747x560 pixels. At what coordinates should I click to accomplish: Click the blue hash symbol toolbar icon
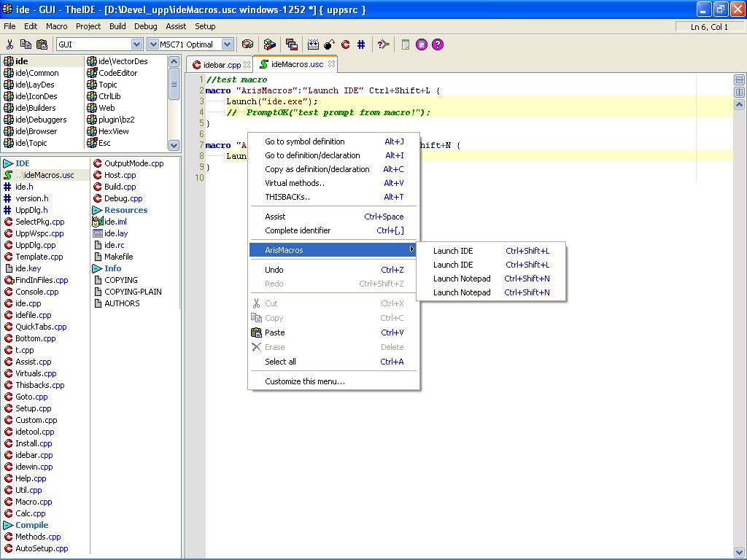tap(361, 44)
